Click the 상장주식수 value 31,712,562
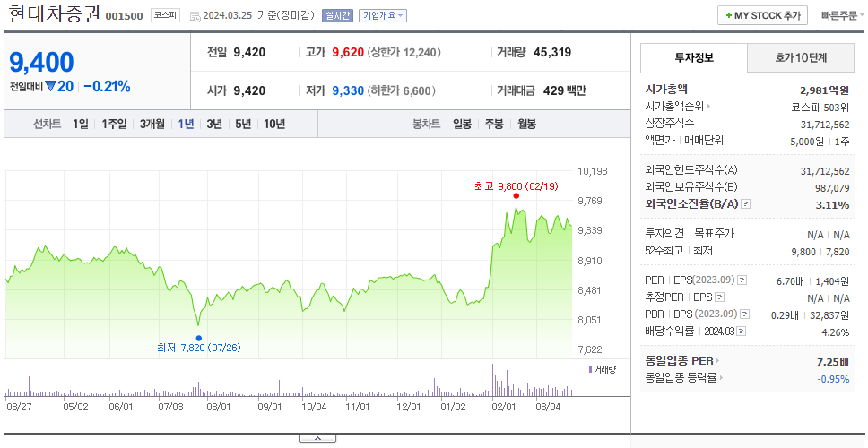868x448 pixels. coord(825,125)
